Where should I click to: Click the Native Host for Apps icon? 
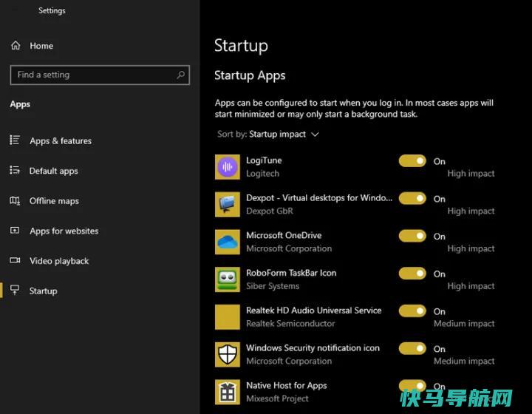pyautogui.click(x=228, y=392)
